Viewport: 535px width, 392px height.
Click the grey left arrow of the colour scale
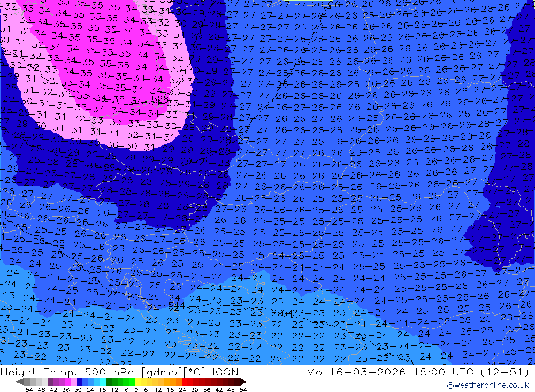[x=19, y=382]
